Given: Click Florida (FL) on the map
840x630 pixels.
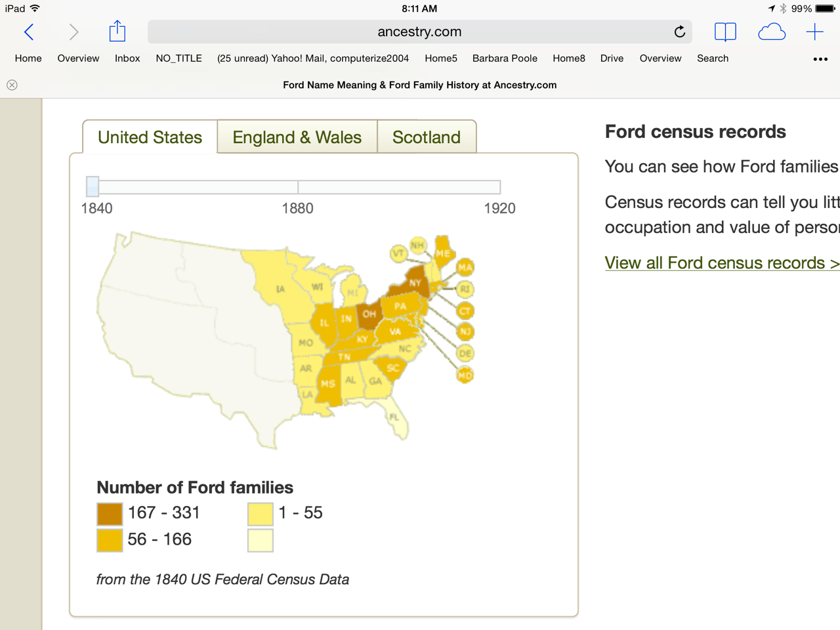Looking at the screenshot, I should click(395, 417).
